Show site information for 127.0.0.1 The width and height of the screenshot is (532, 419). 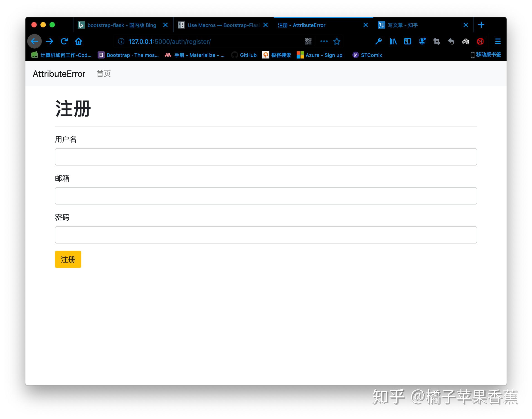121,41
